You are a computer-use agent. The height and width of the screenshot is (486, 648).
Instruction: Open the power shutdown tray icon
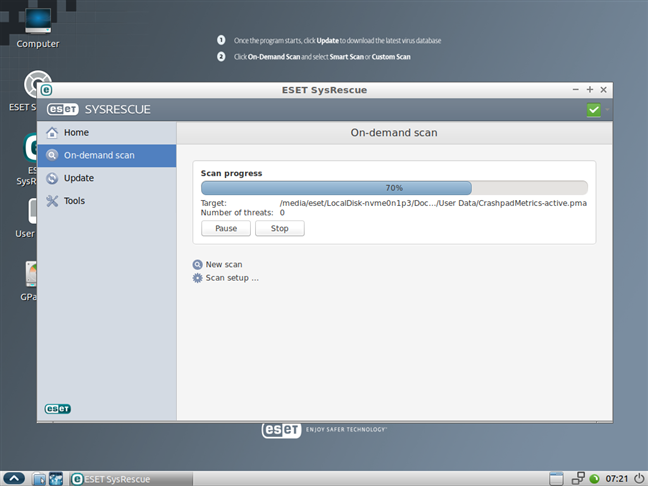639,479
